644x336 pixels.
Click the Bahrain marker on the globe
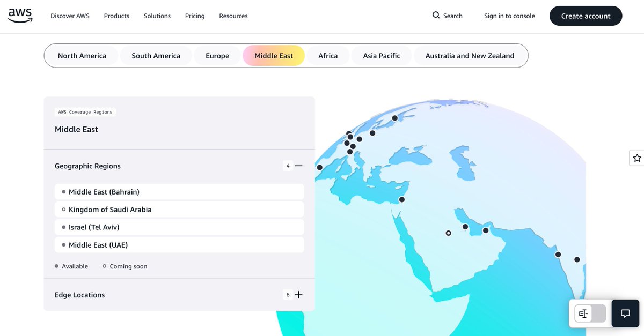[465, 227]
